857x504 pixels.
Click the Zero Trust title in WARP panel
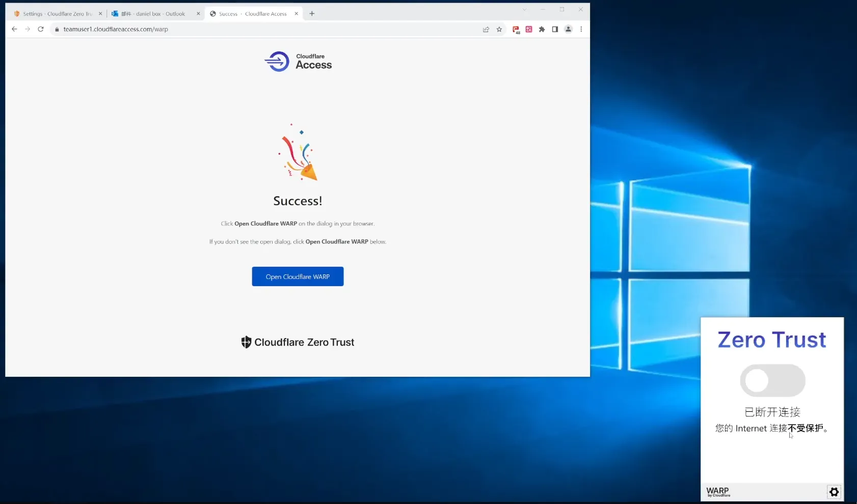(x=772, y=340)
